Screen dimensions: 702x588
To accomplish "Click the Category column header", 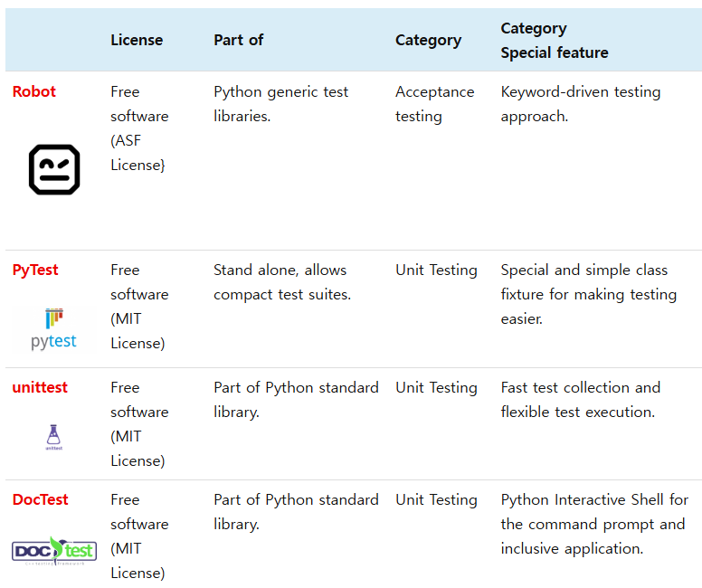I will 428,40.
